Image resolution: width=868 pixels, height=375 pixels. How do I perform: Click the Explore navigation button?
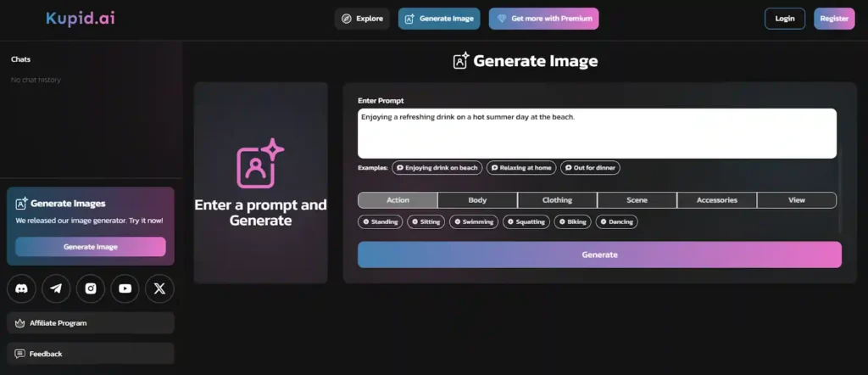point(362,19)
